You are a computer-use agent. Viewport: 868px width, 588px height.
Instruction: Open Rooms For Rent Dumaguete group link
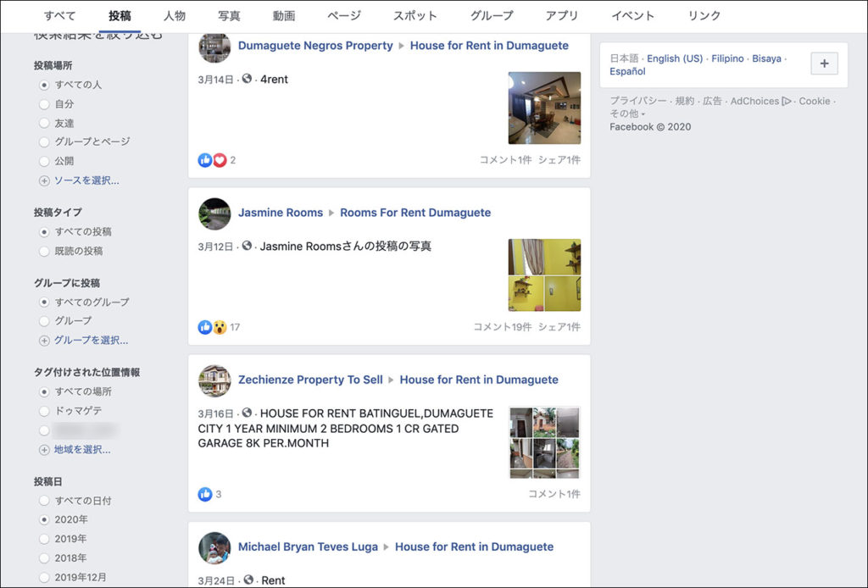point(415,213)
